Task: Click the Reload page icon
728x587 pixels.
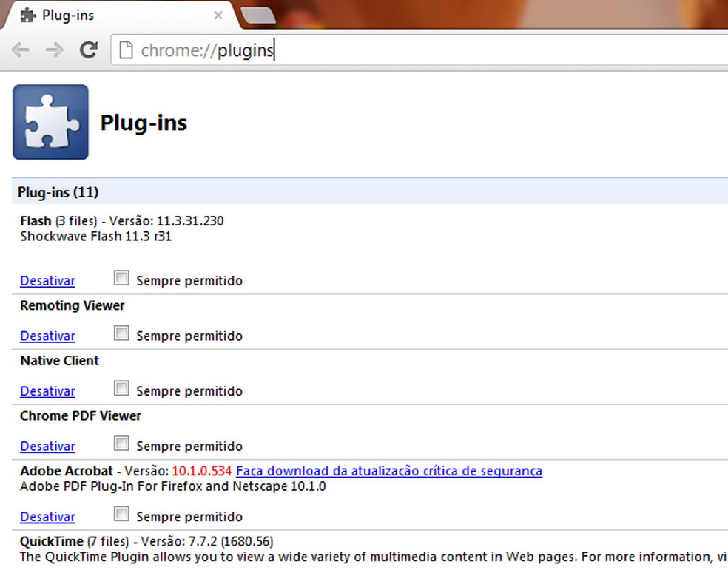Action: pyautogui.click(x=88, y=50)
